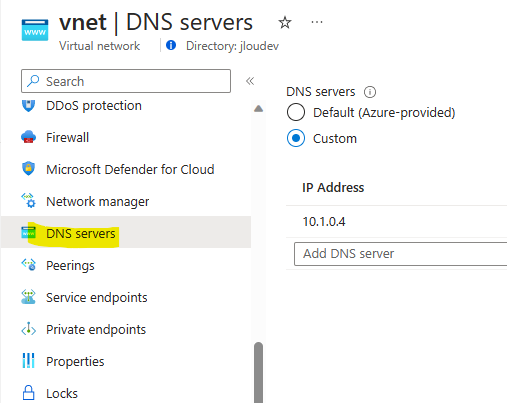Open the more options ellipsis menu
This screenshot has width=507, height=403.
point(317,22)
